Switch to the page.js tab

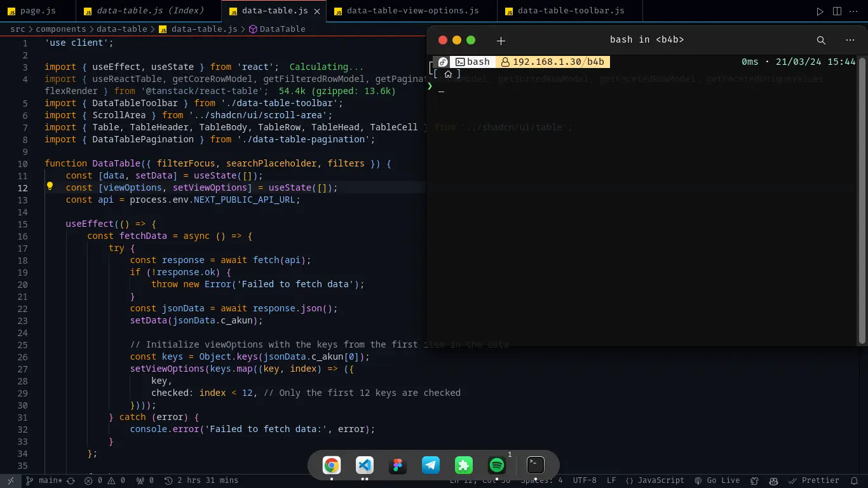(37, 11)
